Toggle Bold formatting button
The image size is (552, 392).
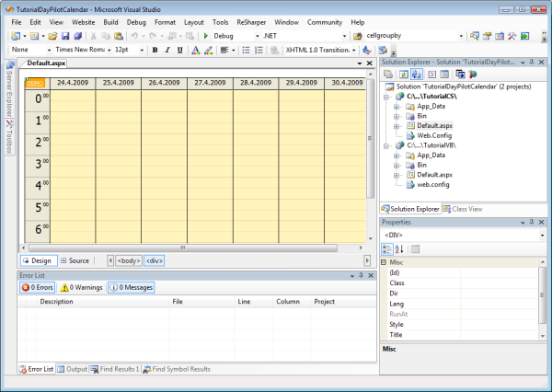point(155,50)
